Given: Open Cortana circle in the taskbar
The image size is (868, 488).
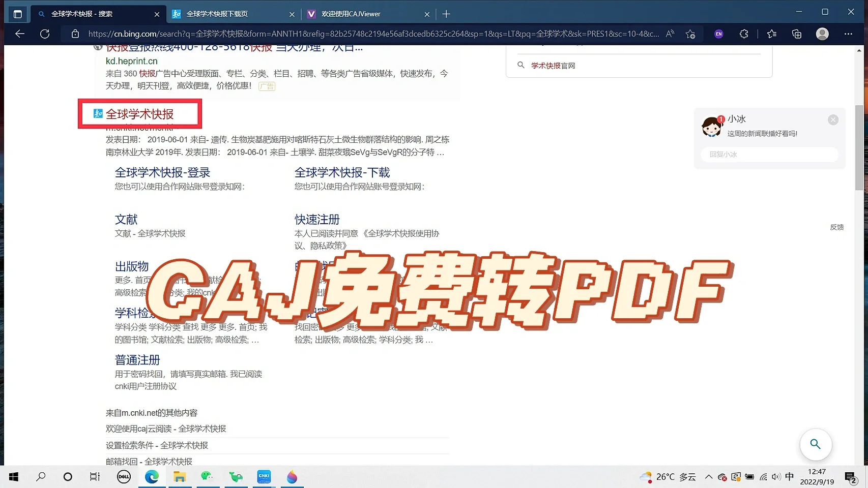Looking at the screenshot, I should 68,477.
